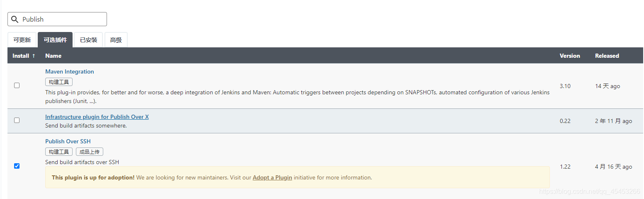644x199 pixels.
Task: Select the 可选插件 tab
Action: [x=55, y=40]
